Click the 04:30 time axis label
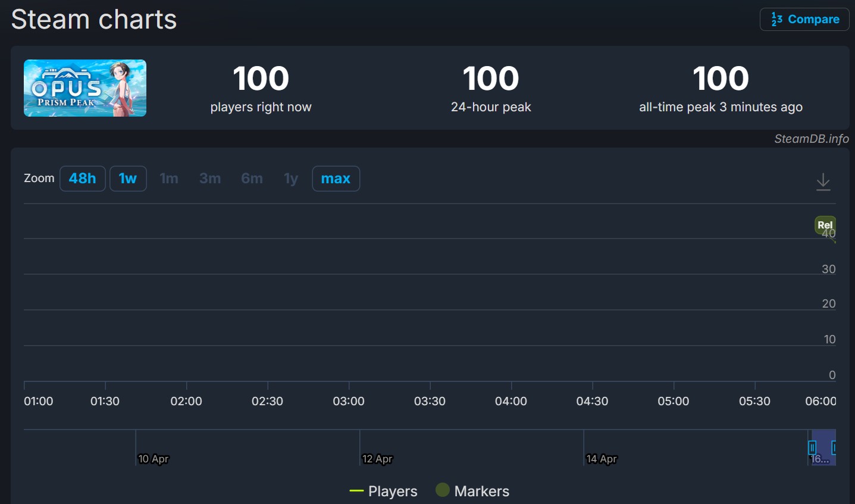This screenshot has width=855, height=504. (592, 401)
